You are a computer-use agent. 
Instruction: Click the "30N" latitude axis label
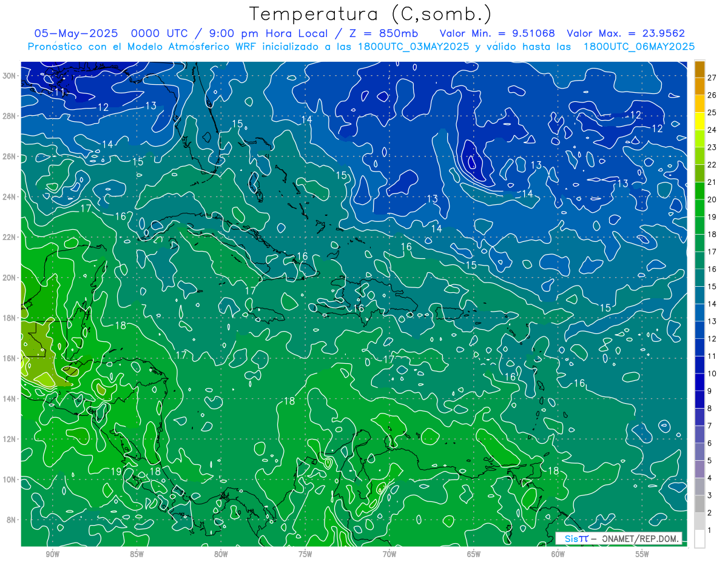click(x=8, y=76)
